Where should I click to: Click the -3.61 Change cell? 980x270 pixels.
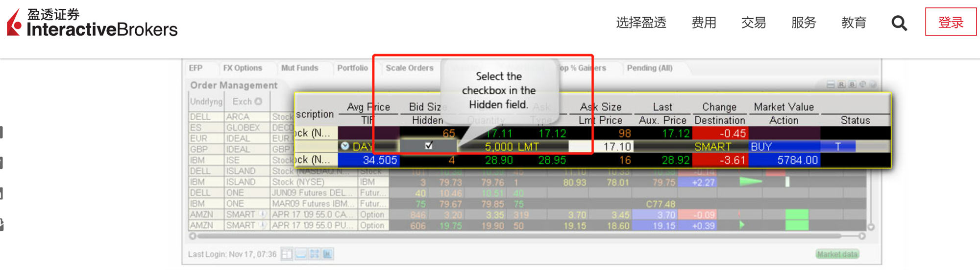click(x=721, y=160)
